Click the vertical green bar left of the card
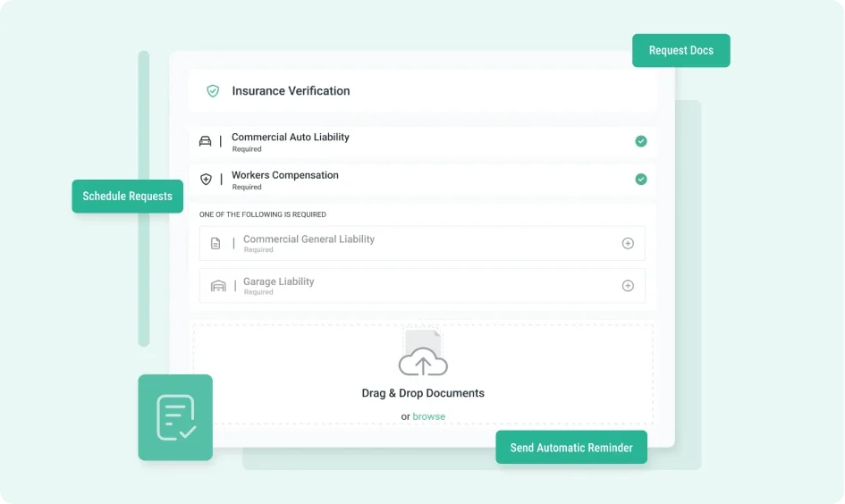This screenshot has width=845, height=504. pos(144,198)
